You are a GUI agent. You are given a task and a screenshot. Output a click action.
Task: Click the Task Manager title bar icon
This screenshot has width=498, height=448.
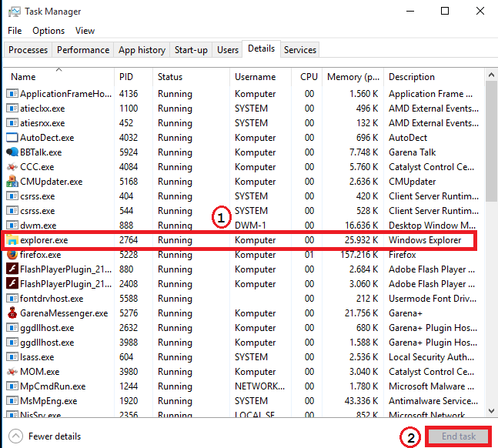[14, 12]
